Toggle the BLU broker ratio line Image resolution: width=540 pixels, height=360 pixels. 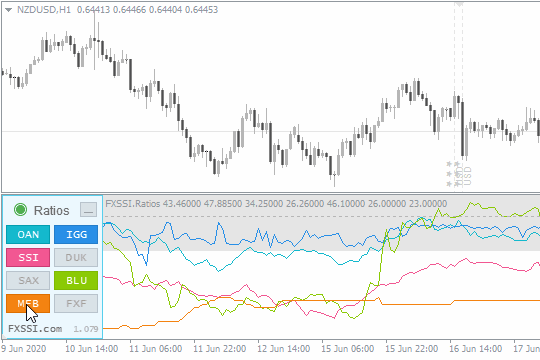(x=76, y=280)
